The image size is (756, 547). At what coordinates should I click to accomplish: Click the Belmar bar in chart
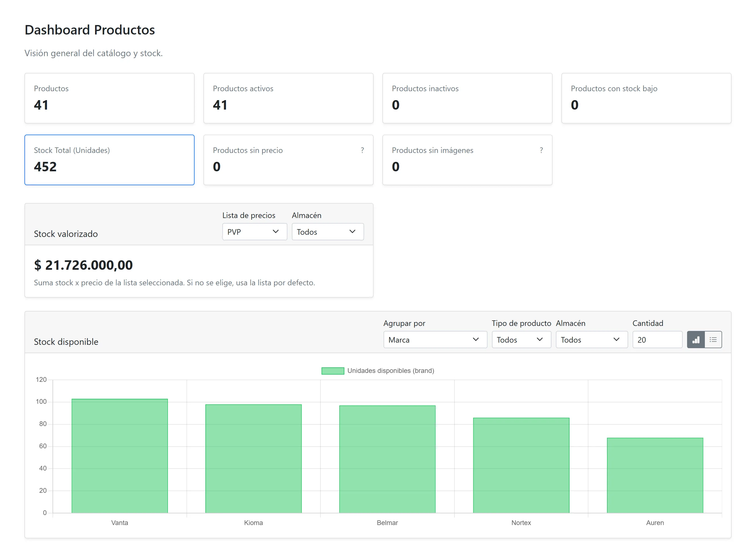tap(387, 459)
